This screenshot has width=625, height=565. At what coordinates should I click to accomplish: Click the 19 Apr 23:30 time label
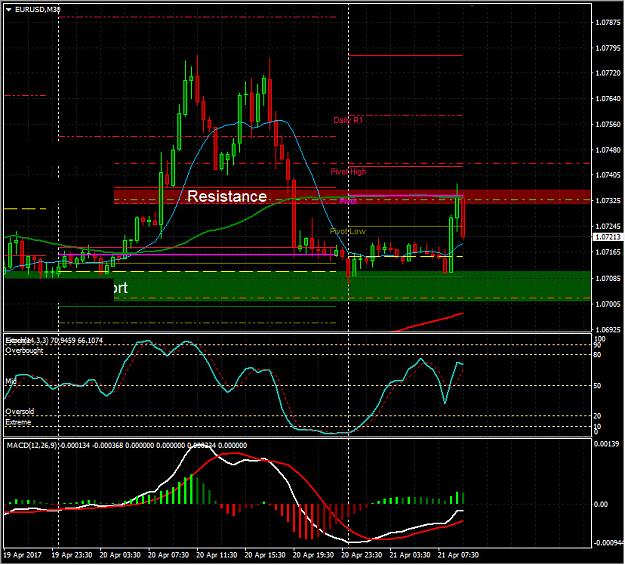tap(72, 555)
